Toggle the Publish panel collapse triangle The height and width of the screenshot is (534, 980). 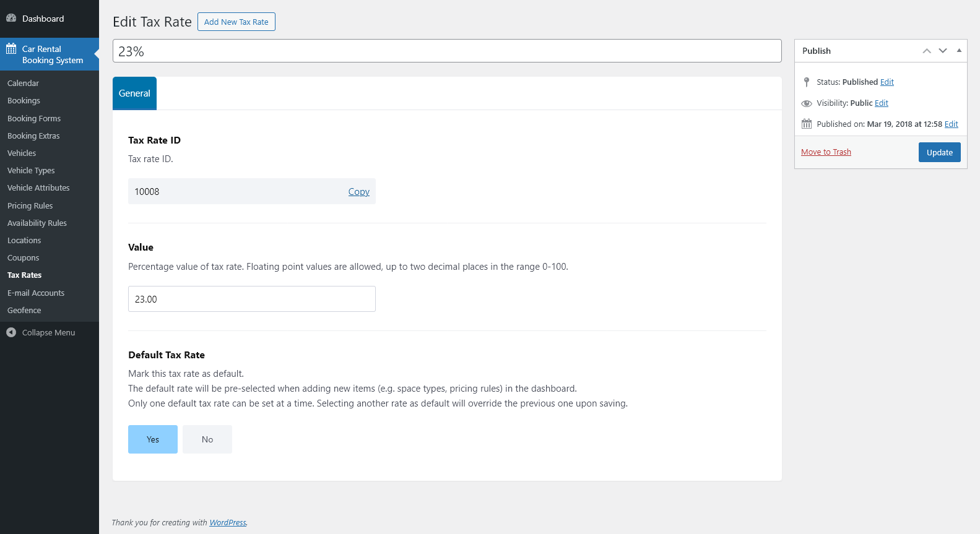click(958, 51)
